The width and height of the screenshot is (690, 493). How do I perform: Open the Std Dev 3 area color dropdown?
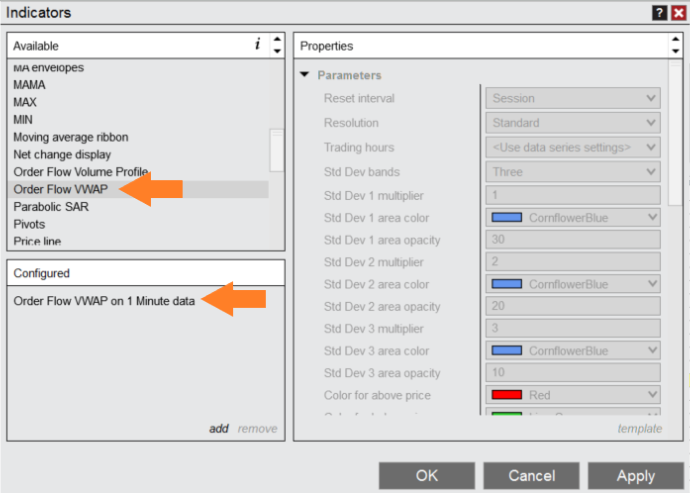[573, 350]
